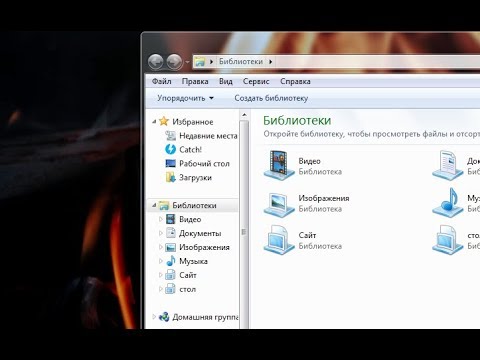
Task: Open the Вид menu
Action: point(226,81)
